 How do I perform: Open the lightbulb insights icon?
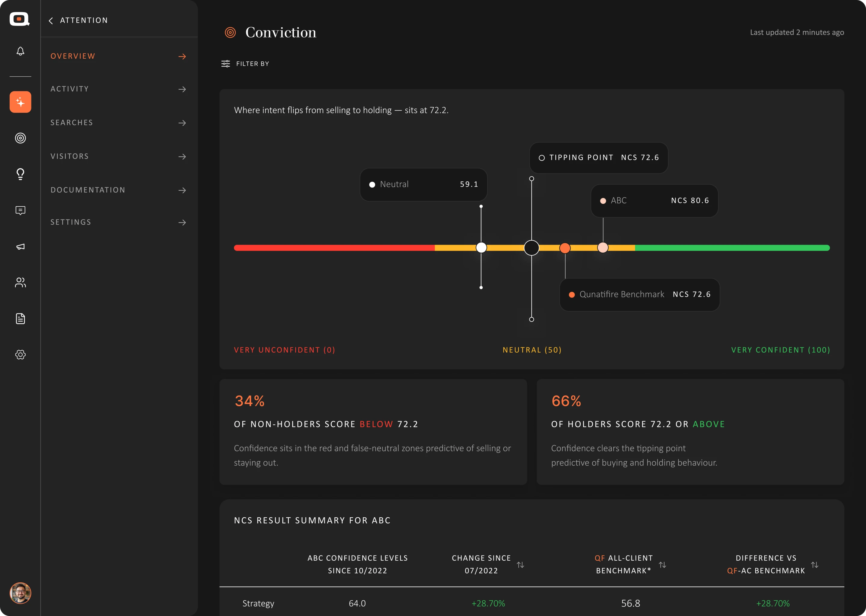pyautogui.click(x=20, y=174)
